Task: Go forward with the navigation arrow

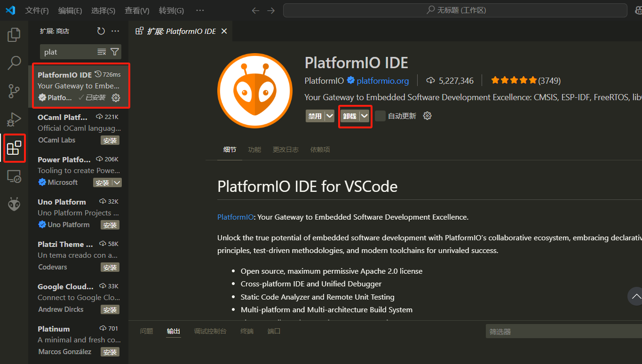Action: click(x=271, y=10)
